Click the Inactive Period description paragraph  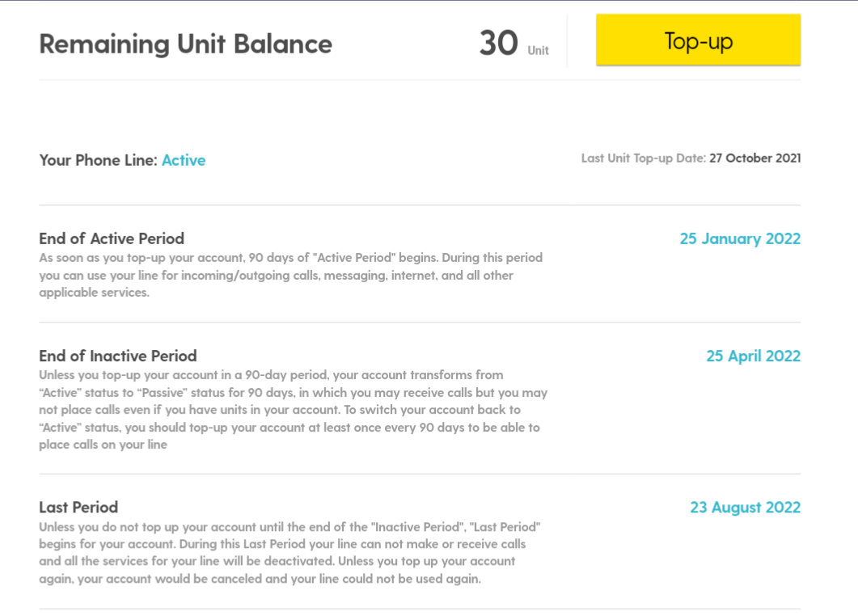tap(293, 410)
